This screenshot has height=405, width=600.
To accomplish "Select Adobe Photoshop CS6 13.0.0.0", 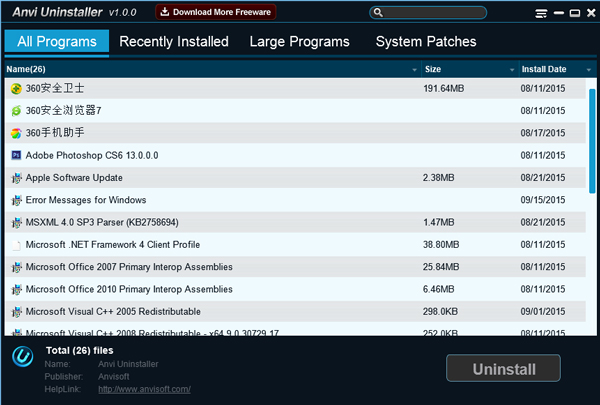I will [x=92, y=155].
